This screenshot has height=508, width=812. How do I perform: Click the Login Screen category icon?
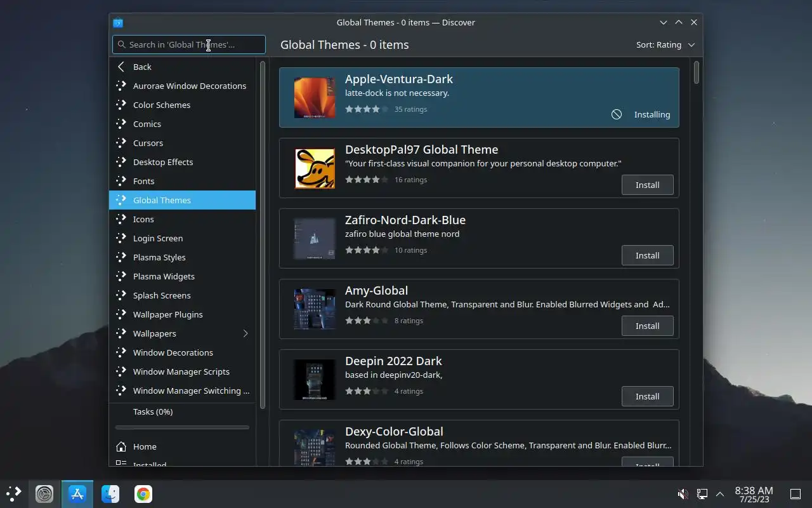click(121, 238)
